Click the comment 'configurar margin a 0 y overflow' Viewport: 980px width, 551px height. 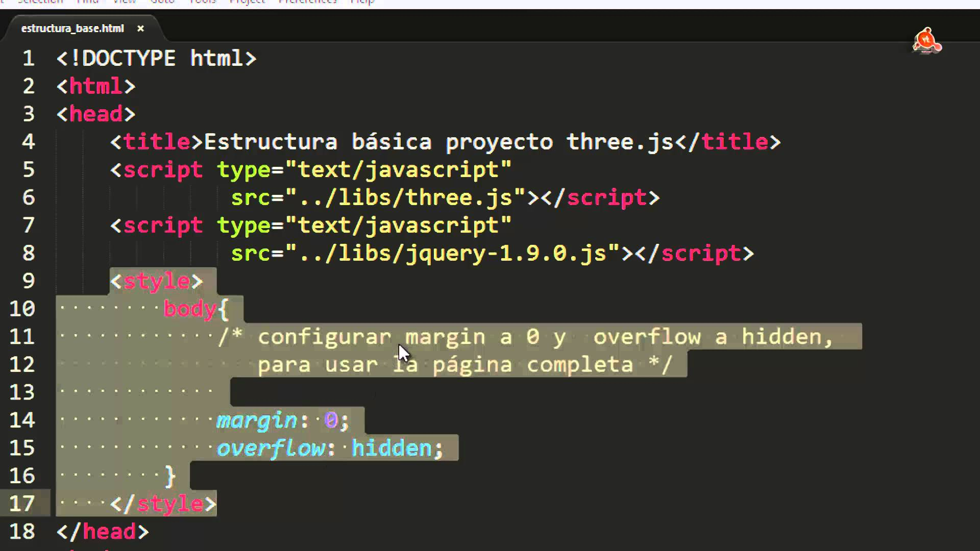click(x=479, y=337)
